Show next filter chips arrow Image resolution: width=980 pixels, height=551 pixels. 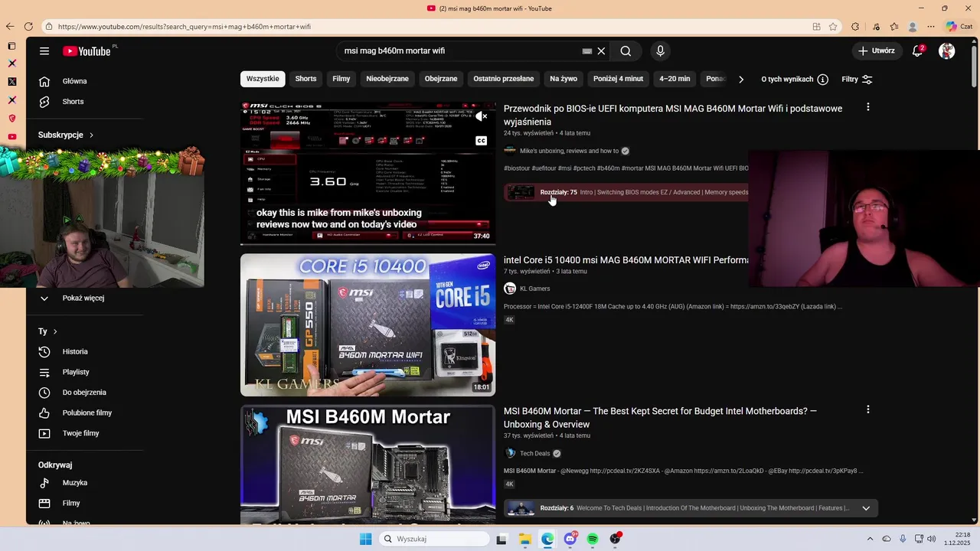click(x=740, y=80)
